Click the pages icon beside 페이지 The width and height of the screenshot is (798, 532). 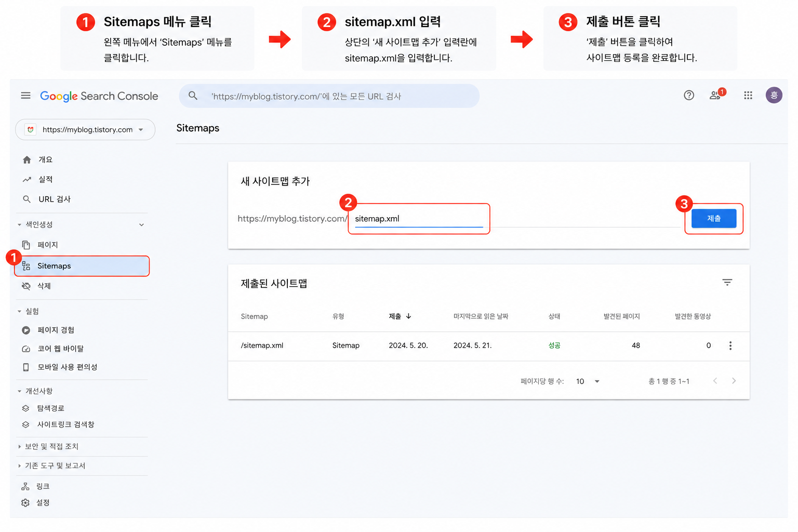pos(26,245)
